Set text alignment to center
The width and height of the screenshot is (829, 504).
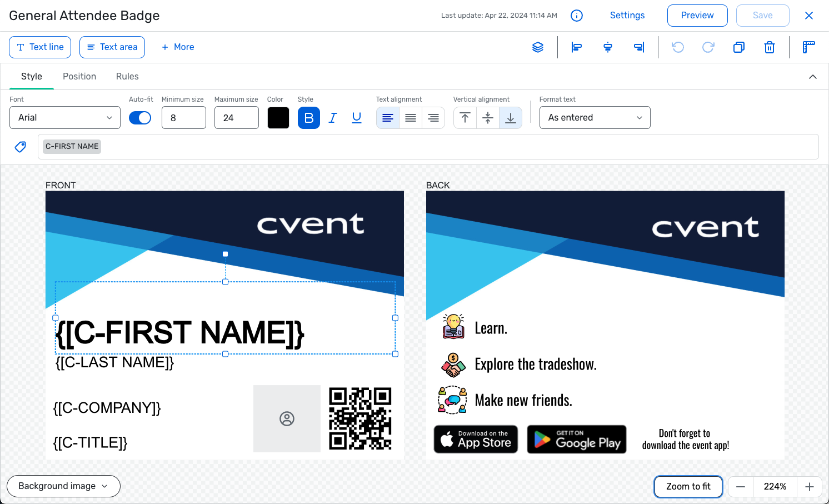pyautogui.click(x=411, y=118)
